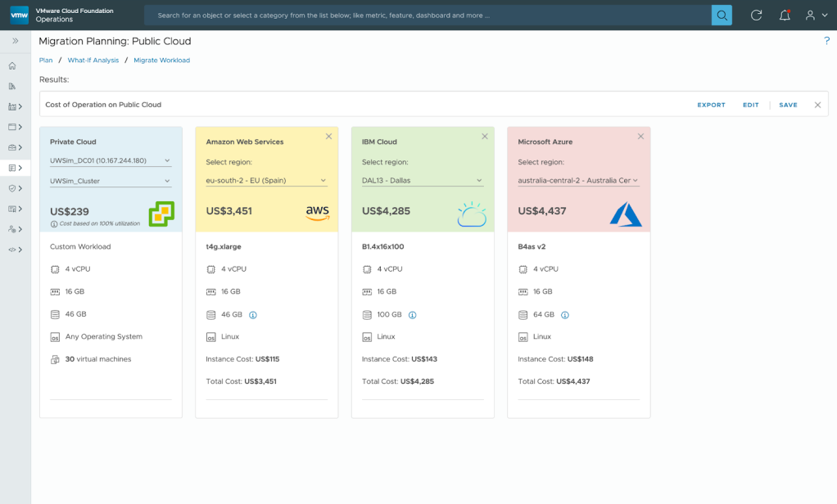
Task: Click the US$239 private cloud cost
Action: [70, 212]
